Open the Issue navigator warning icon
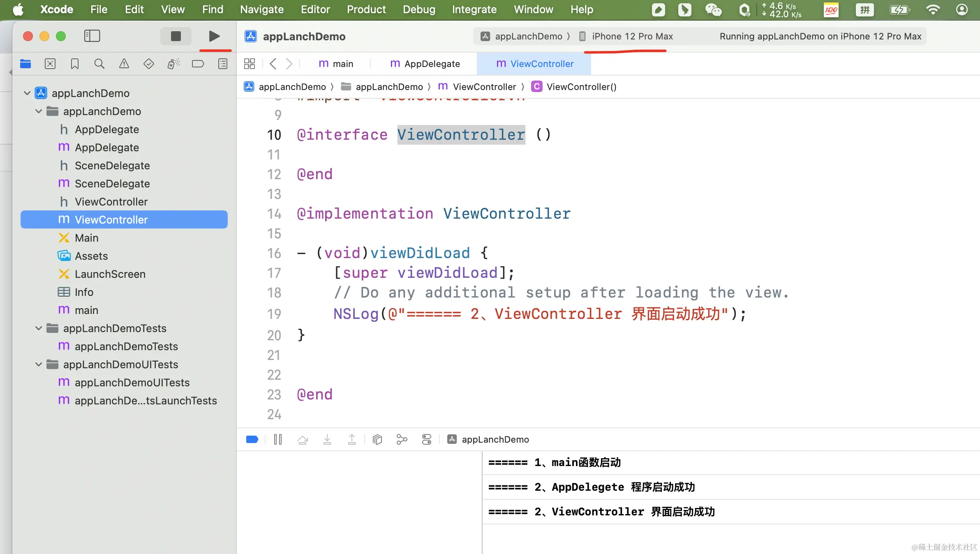The width and height of the screenshot is (980, 554). coord(124,64)
